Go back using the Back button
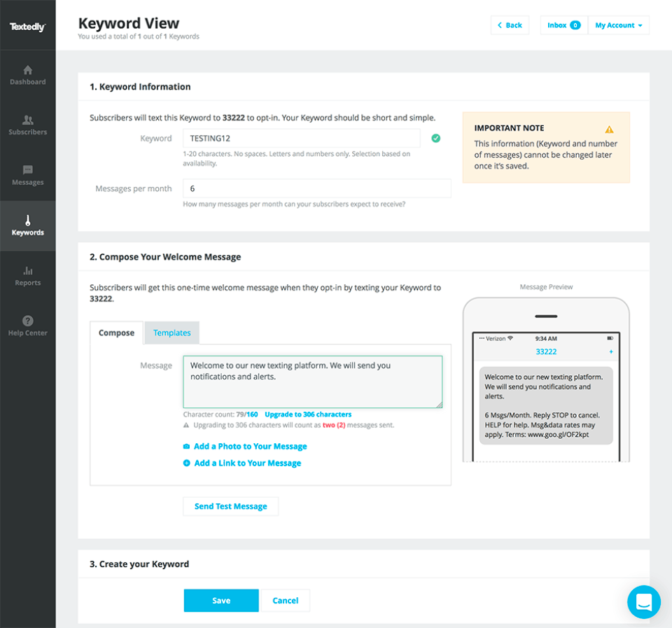The image size is (672, 628). point(510,25)
